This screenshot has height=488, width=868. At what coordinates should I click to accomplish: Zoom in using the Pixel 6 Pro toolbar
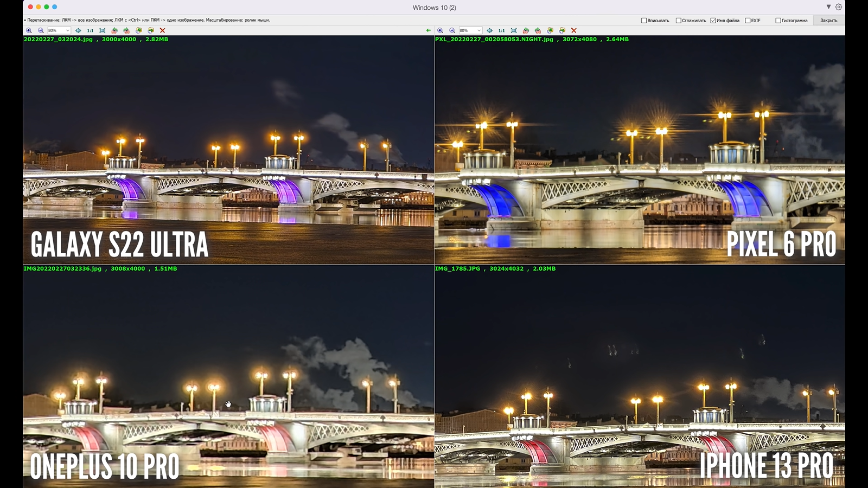point(440,30)
